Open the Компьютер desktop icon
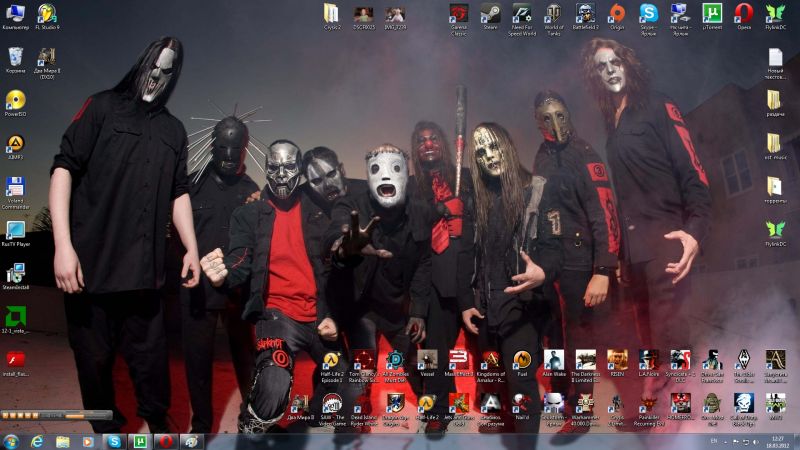Screen dimensions: 800x450 (15, 16)
